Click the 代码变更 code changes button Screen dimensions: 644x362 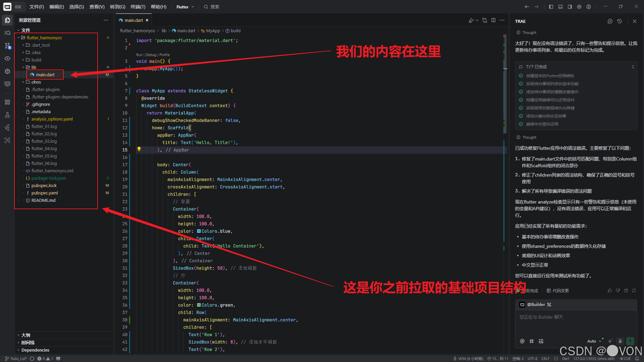pos(557,290)
